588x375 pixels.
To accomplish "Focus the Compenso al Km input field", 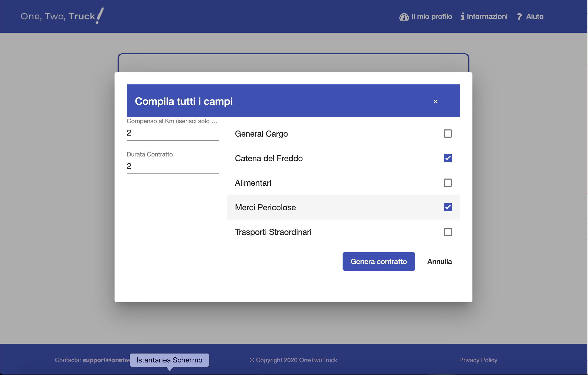I will coord(173,133).
